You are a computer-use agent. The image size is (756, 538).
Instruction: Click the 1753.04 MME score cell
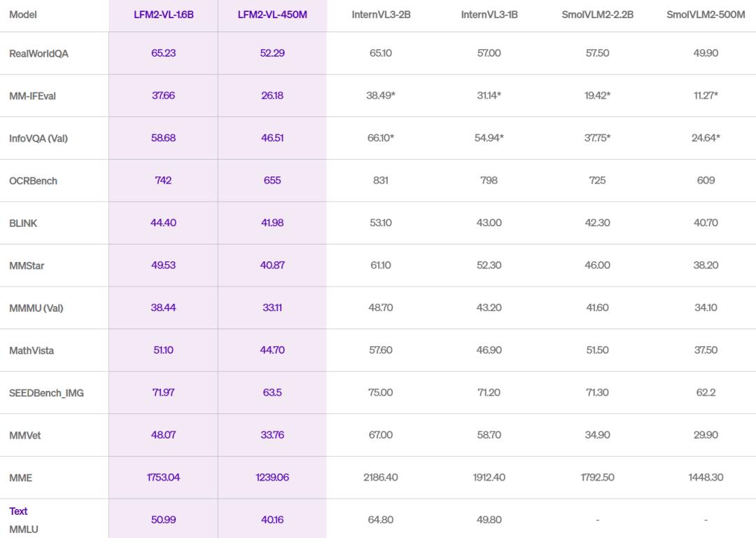point(163,477)
